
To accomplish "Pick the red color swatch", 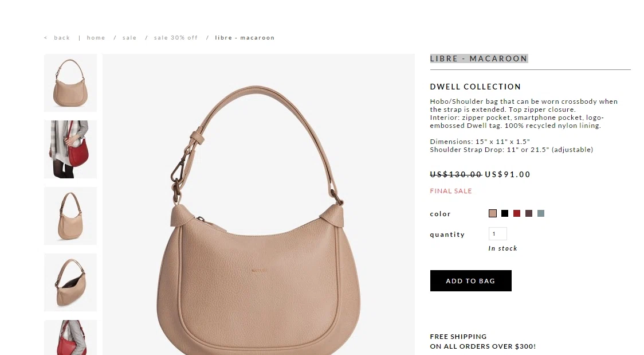I will point(517,213).
